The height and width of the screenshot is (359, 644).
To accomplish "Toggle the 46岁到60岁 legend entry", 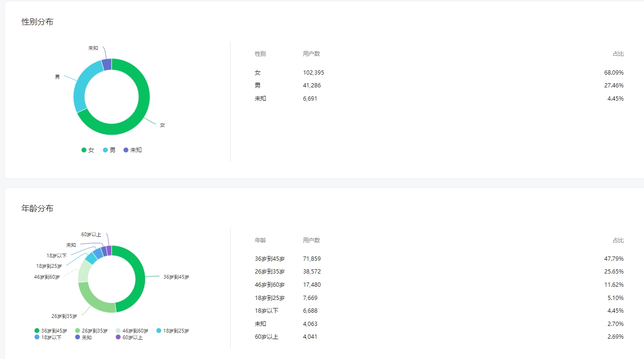I will point(132,331).
